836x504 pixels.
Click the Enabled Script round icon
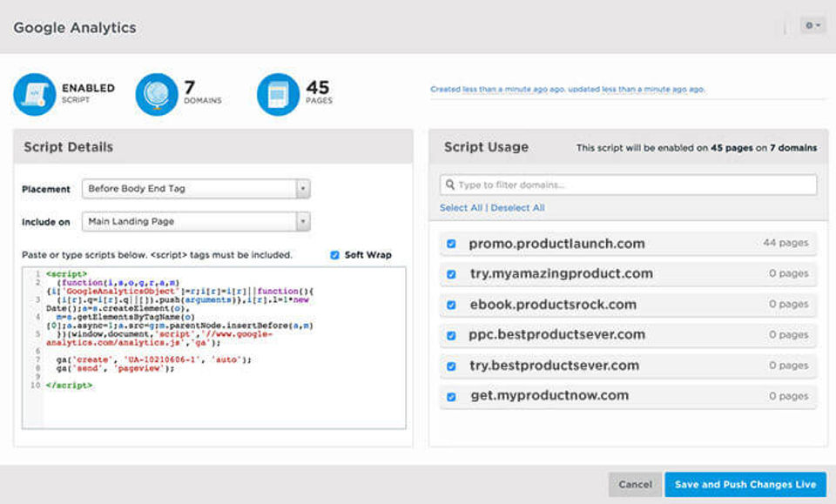35,94
